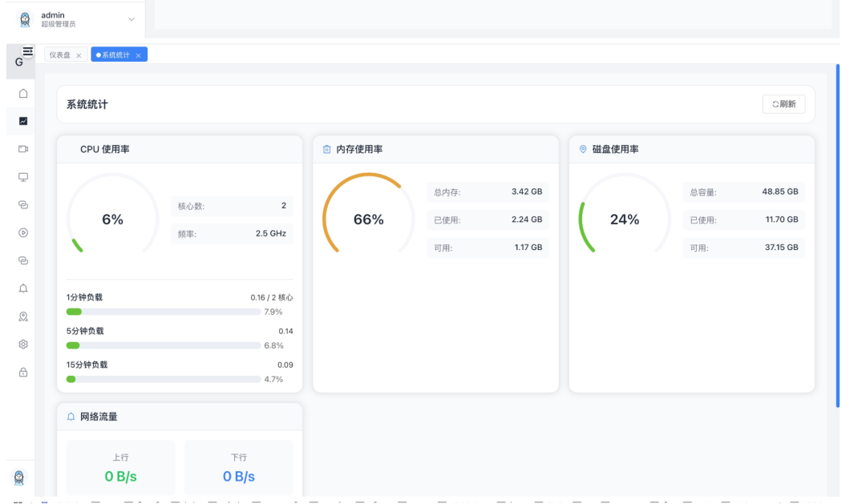
Task: Click the 下行 0 B/s download value
Action: click(x=239, y=477)
